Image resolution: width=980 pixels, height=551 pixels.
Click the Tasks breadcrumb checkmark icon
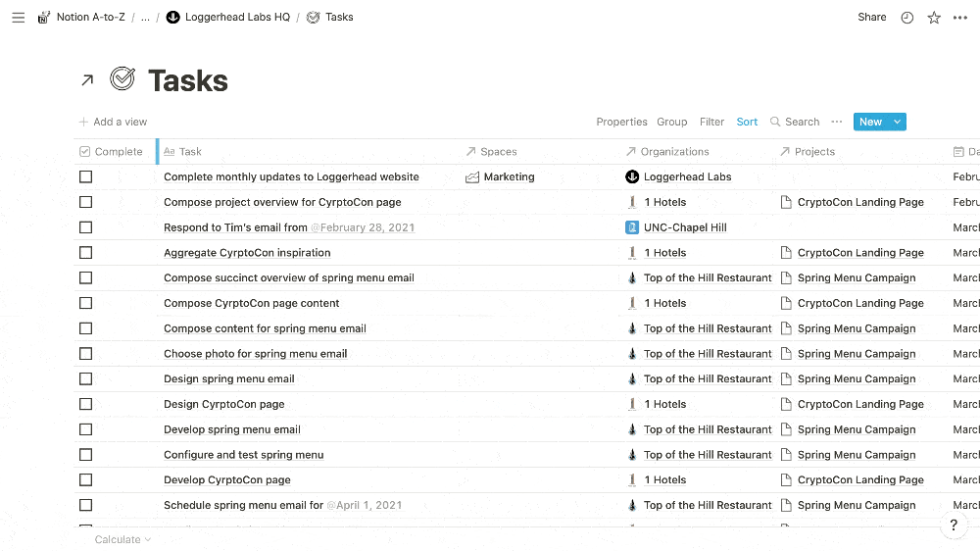point(314,18)
